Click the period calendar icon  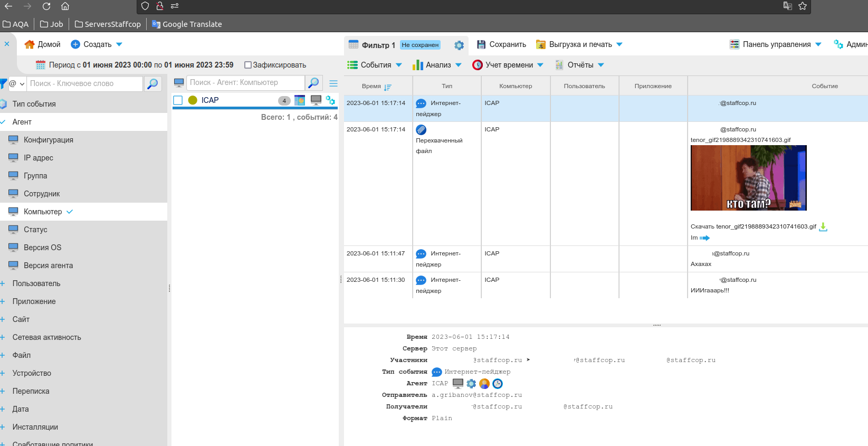[41, 65]
